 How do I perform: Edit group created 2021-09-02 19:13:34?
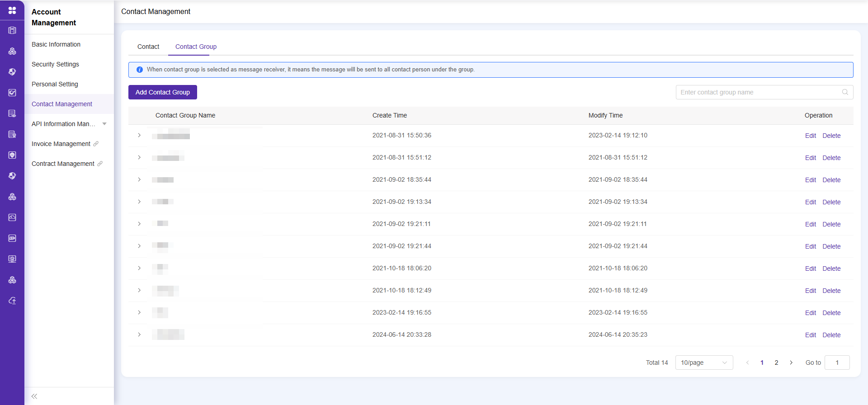pyautogui.click(x=811, y=202)
